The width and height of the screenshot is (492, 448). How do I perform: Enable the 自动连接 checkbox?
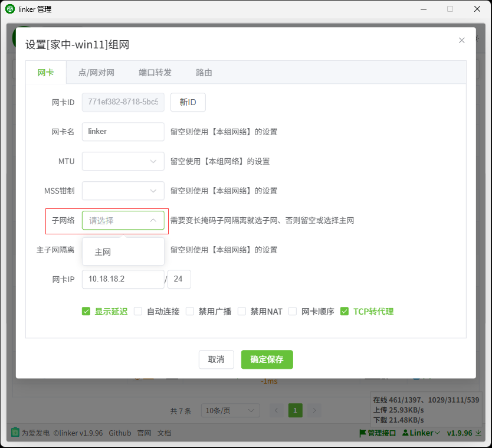[x=138, y=312]
